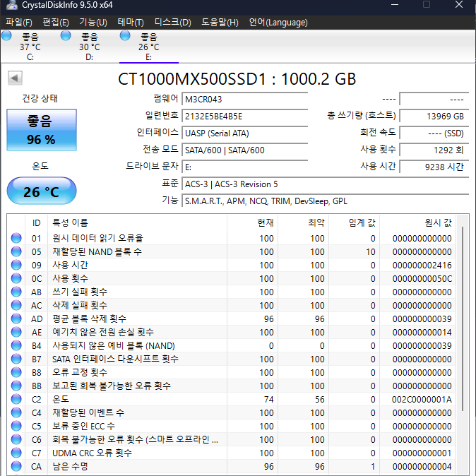Click the D: drive blue status orb
This screenshot has width=476, height=476.
click(66, 35)
